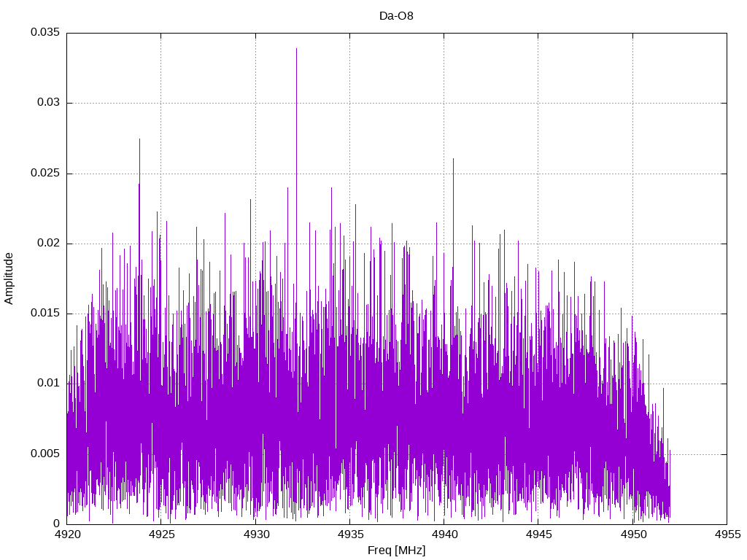Viewport: 747px width, 560px height.
Task: Click the 4935 x-axis tick label
Action: (x=349, y=534)
